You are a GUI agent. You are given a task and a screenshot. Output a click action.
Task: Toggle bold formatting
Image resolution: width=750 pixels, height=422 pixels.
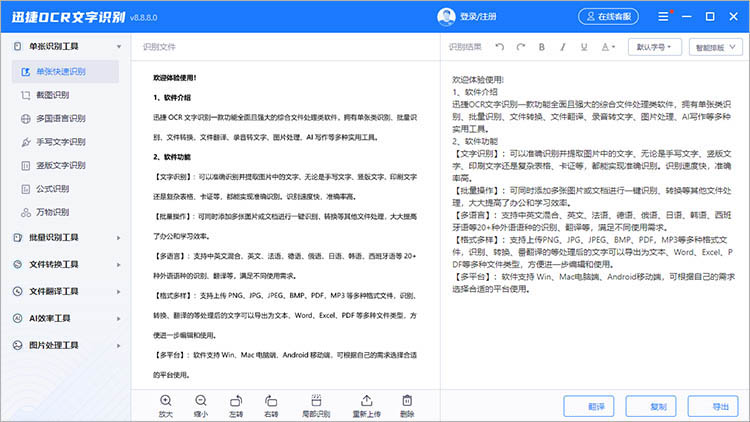point(541,47)
